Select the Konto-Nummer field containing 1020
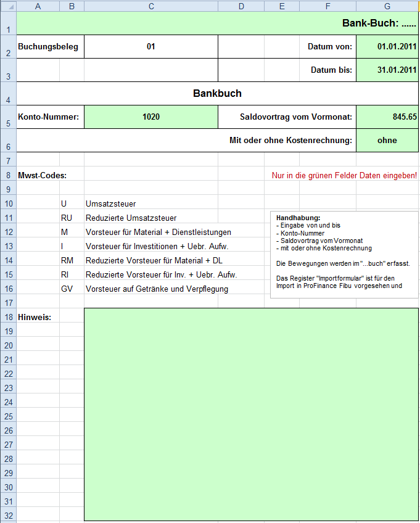This screenshot has width=420, height=523. (x=150, y=117)
